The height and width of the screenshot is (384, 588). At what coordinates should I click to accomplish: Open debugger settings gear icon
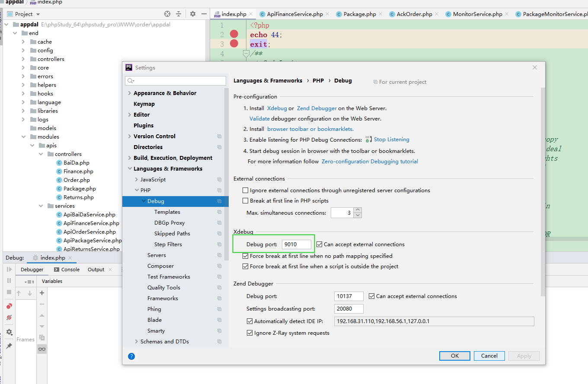[9, 332]
